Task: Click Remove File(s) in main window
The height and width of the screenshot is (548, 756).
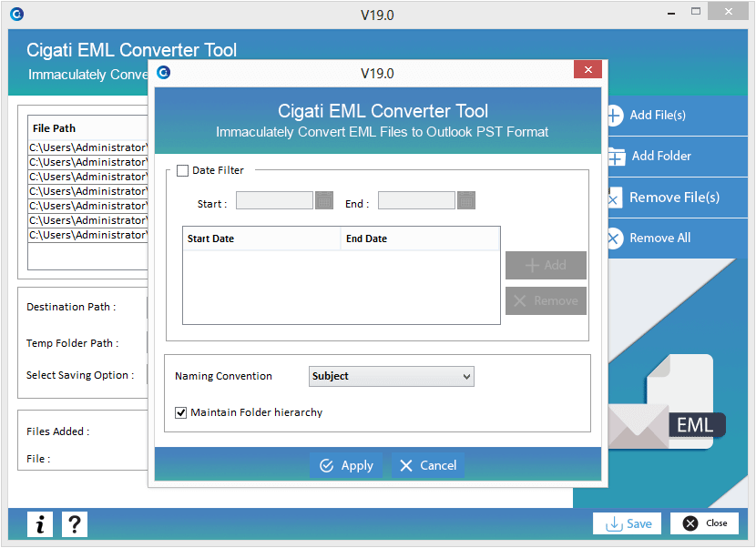Action: [678, 198]
